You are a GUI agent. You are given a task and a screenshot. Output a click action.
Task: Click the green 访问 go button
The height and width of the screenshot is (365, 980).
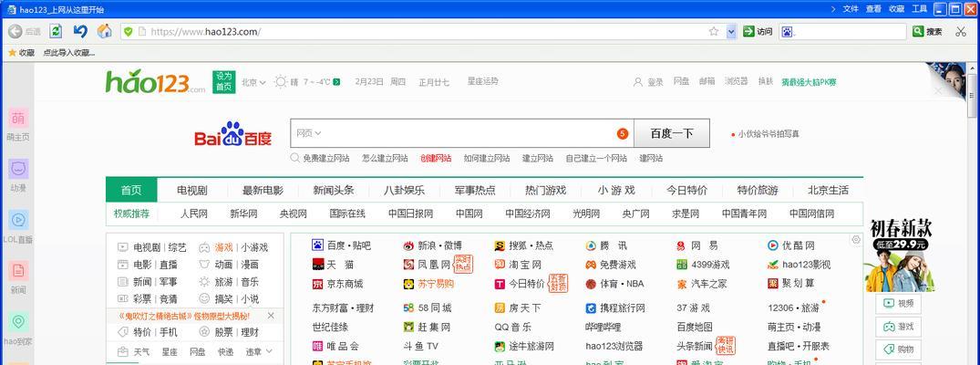[758, 31]
